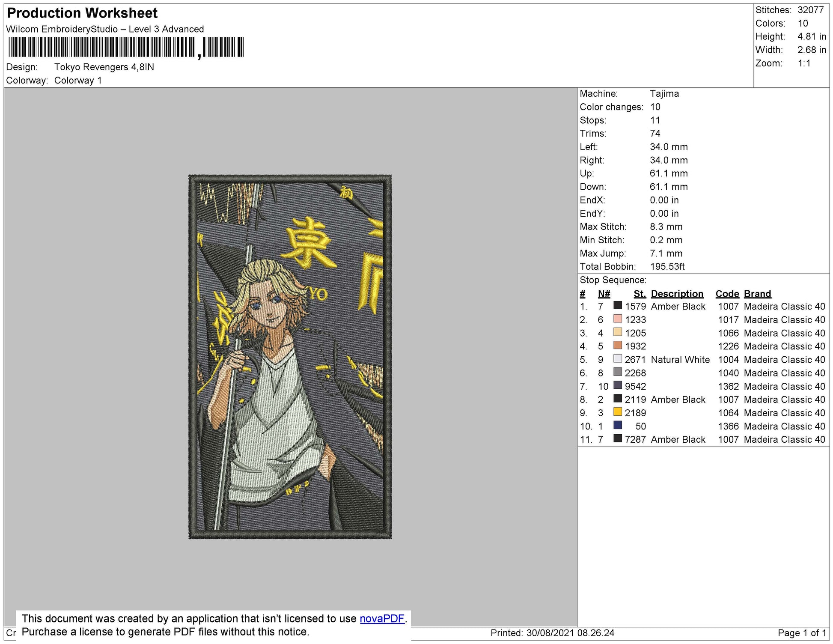Click 'Madeira Classic 40' in row 10

784,426
